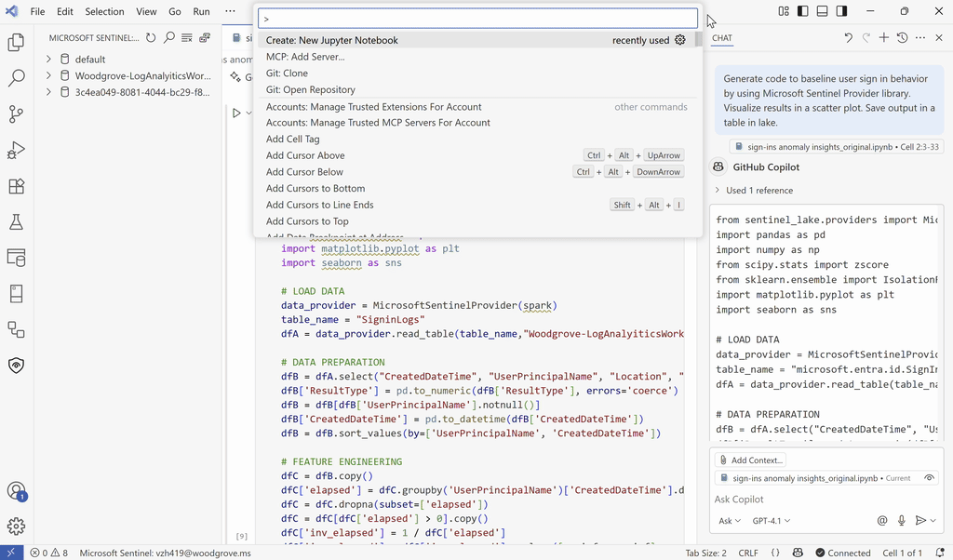The image size is (953, 560).
Task: Open the Search view in activity bar
Action: [x=17, y=78]
